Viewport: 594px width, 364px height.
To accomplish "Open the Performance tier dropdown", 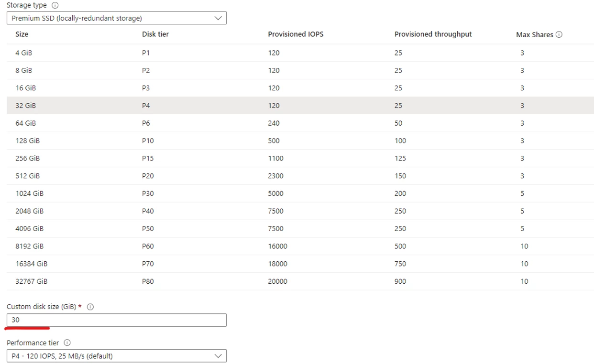I will (116, 356).
